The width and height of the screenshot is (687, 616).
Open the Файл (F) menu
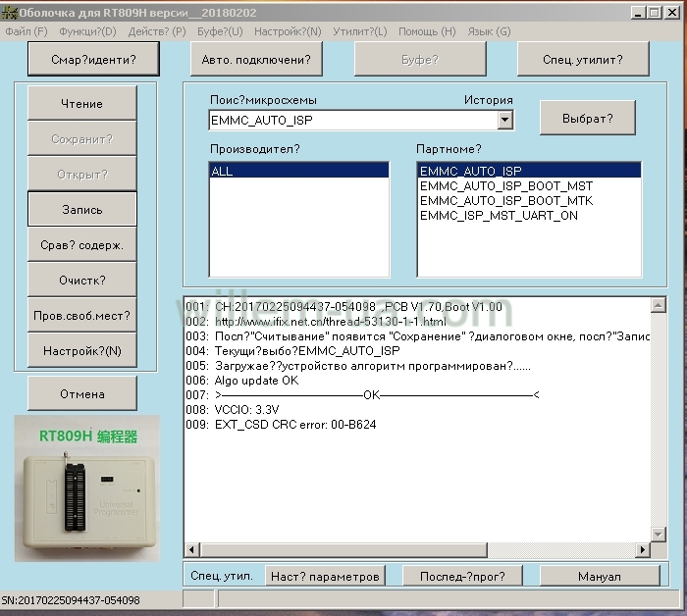(26, 31)
